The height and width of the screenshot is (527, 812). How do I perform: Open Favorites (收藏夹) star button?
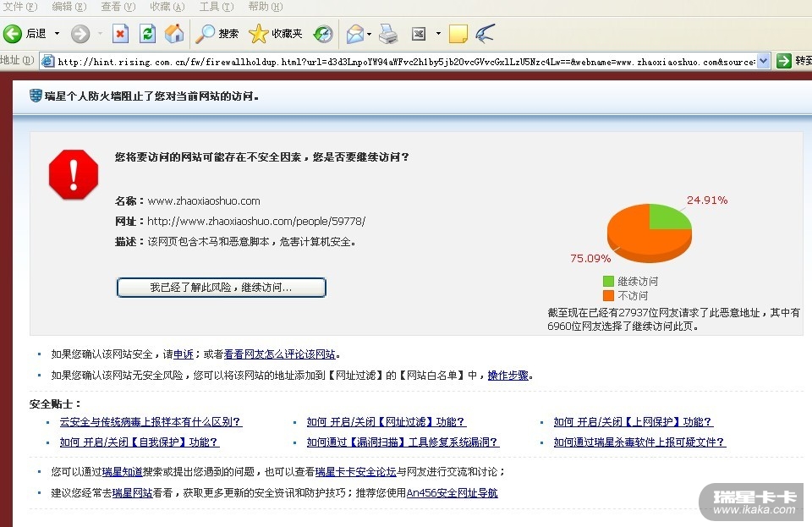coord(276,34)
